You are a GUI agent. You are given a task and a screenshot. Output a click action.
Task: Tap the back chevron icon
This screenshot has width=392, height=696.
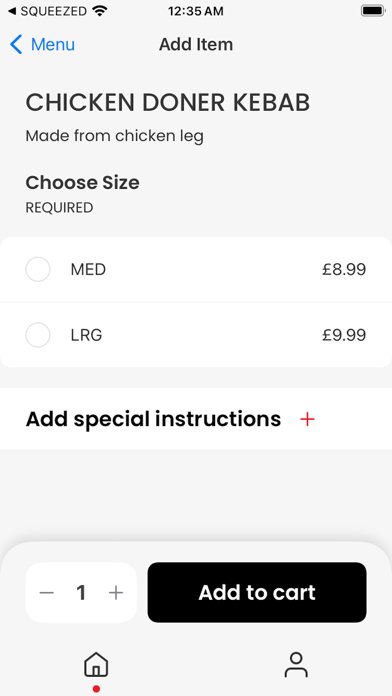(16, 45)
